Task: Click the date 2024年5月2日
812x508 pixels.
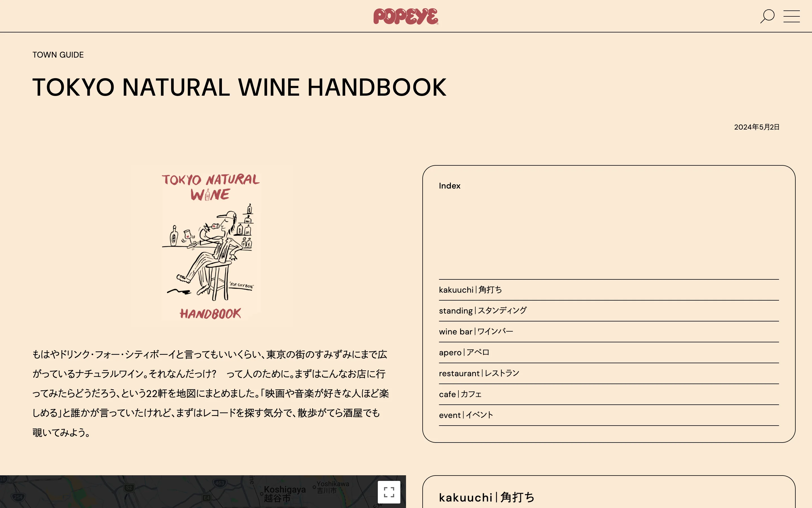Action: (756, 127)
